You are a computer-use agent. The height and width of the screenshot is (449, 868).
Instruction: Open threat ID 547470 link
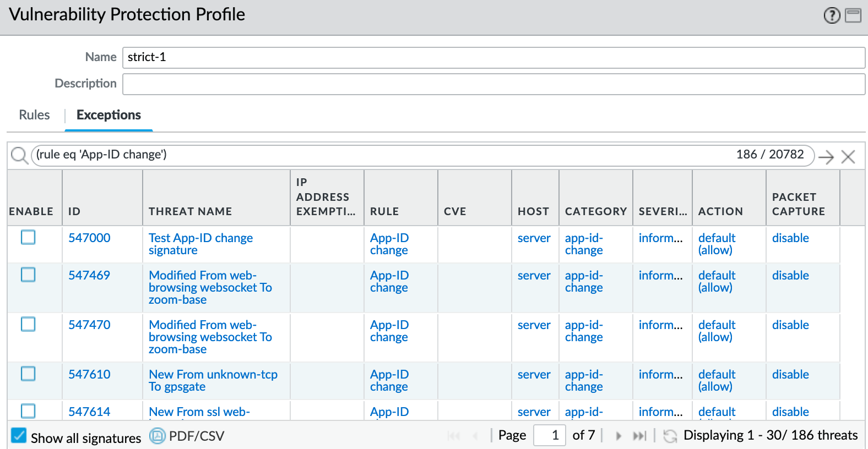89,325
